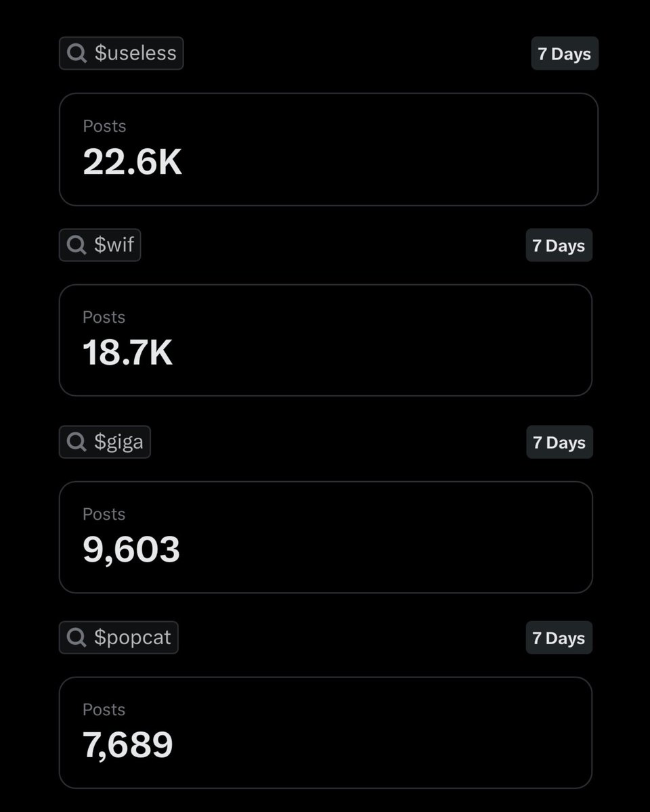
Task: Click the 7,689 posts figure
Action: tap(128, 745)
